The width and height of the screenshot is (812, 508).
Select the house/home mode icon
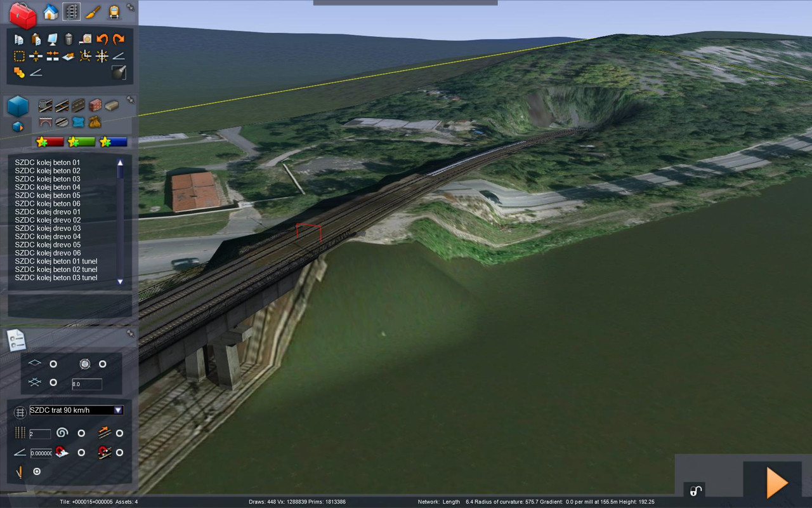[49, 13]
